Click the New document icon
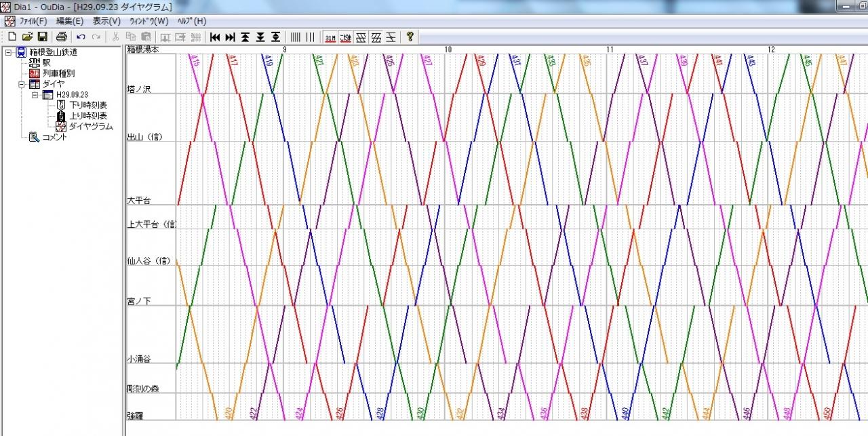 12,37
